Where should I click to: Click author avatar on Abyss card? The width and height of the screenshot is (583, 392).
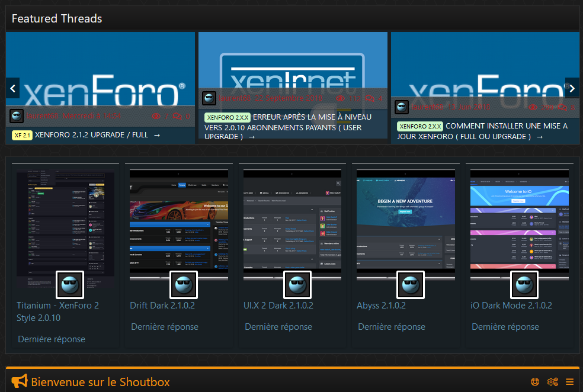pos(411,285)
